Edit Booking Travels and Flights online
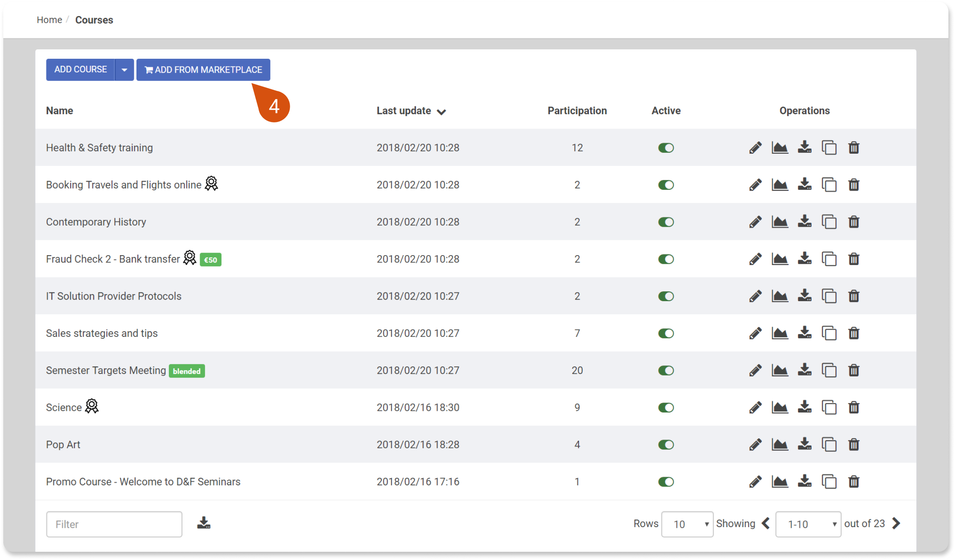The width and height of the screenshot is (955, 560). (x=755, y=185)
